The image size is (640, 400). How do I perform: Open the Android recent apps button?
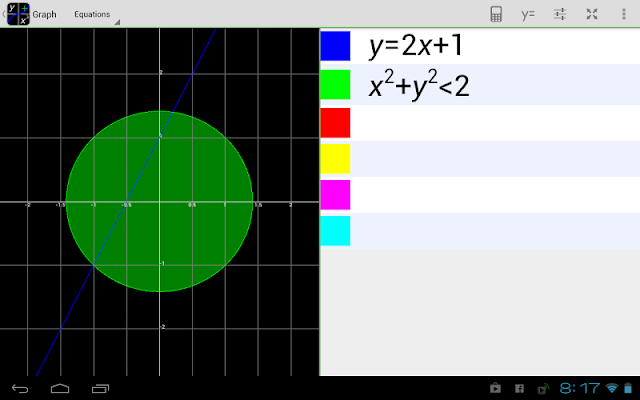pyautogui.click(x=100, y=388)
